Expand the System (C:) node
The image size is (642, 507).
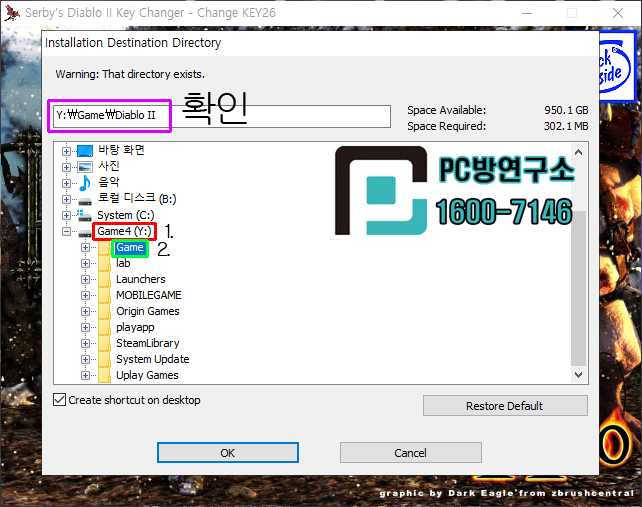pyautogui.click(x=66, y=215)
